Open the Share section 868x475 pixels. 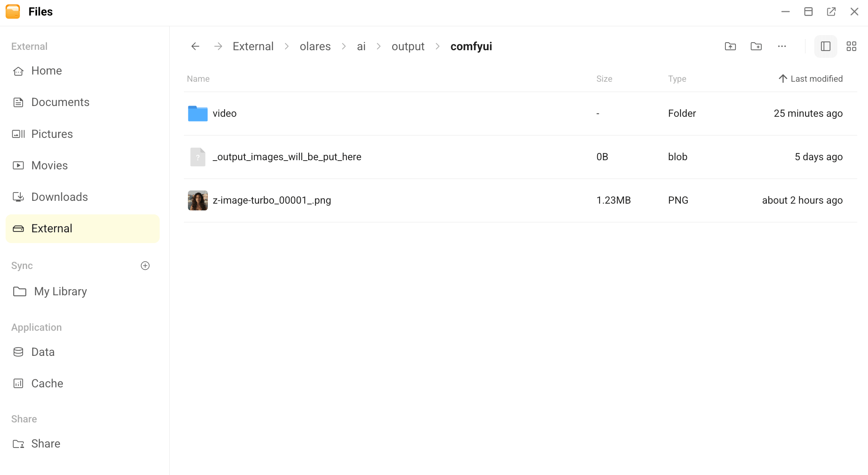point(45,443)
